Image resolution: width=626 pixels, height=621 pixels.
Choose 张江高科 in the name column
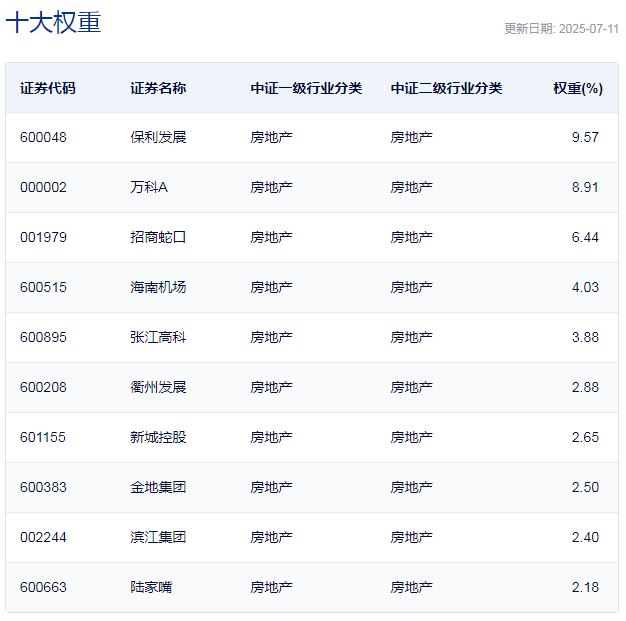click(158, 337)
